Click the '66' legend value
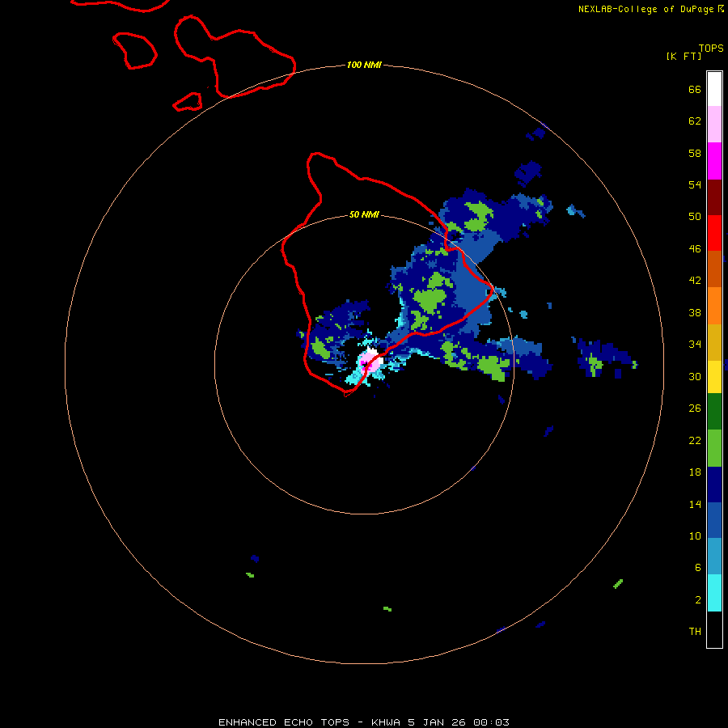 pos(695,90)
